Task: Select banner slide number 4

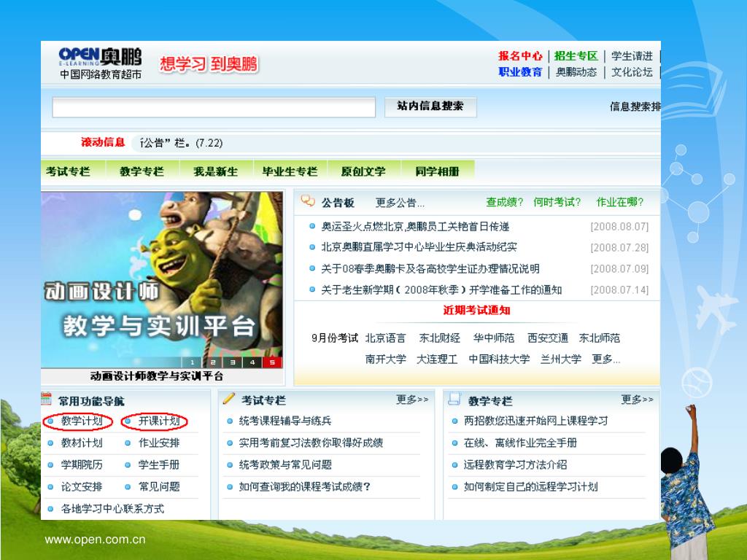Action: coord(252,362)
